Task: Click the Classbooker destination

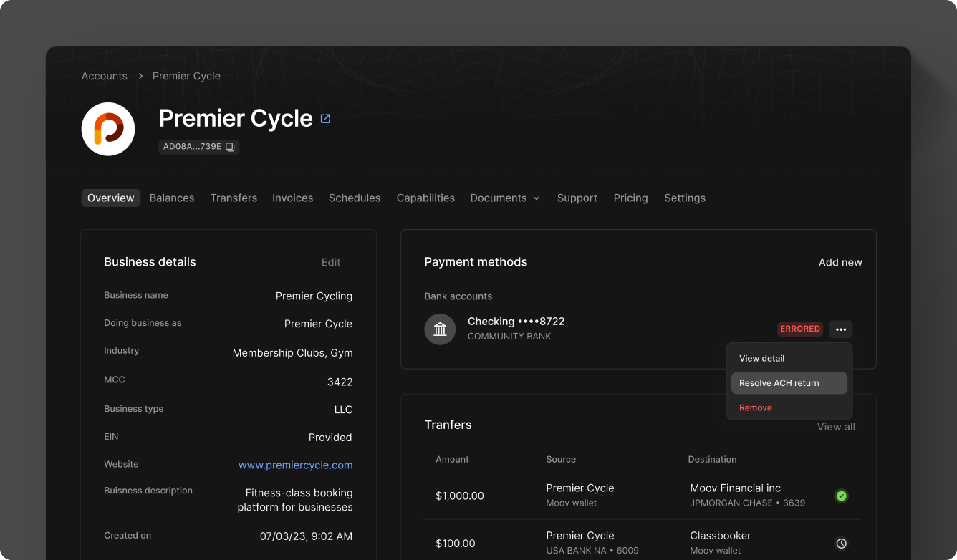Action: pos(720,536)
